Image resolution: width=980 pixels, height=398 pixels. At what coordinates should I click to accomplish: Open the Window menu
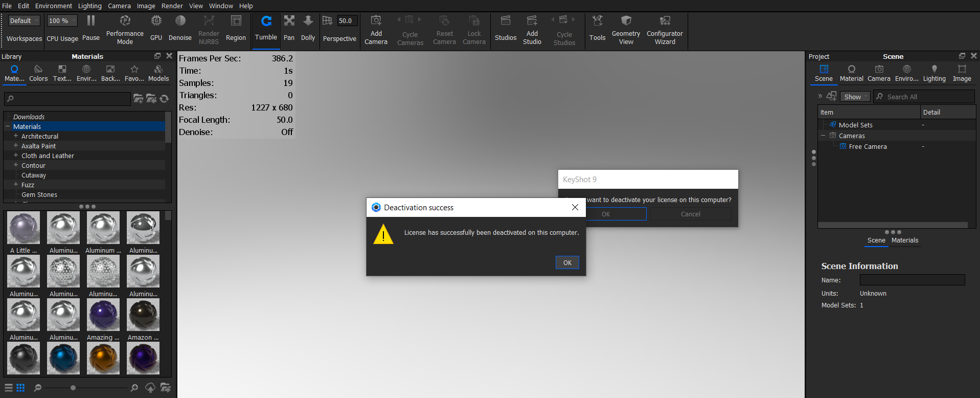tap(221, 6)
